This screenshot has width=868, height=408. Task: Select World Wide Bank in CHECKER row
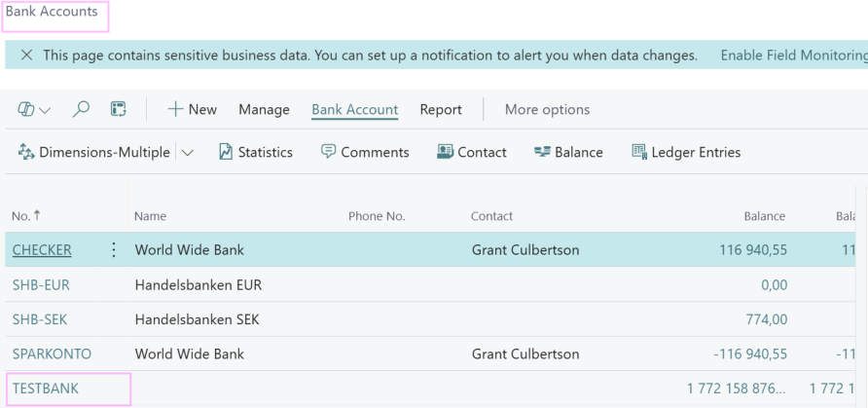tap(190, 249)
